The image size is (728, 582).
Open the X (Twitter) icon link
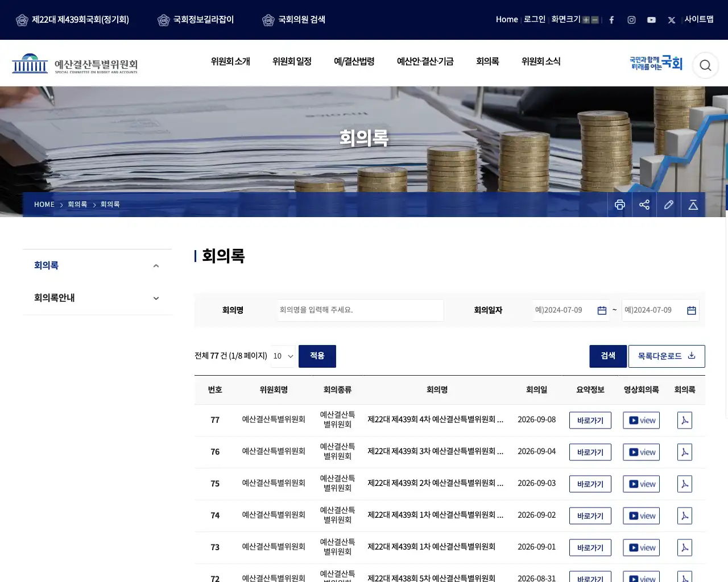pyautogui.click(x=672, y=20)
